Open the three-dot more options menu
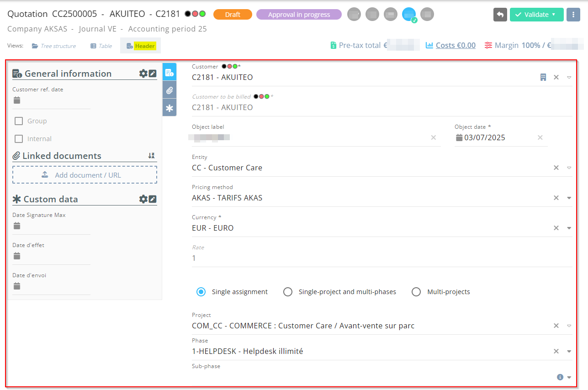This screenshot has width=588, height=390. click(x=573, y=15)
